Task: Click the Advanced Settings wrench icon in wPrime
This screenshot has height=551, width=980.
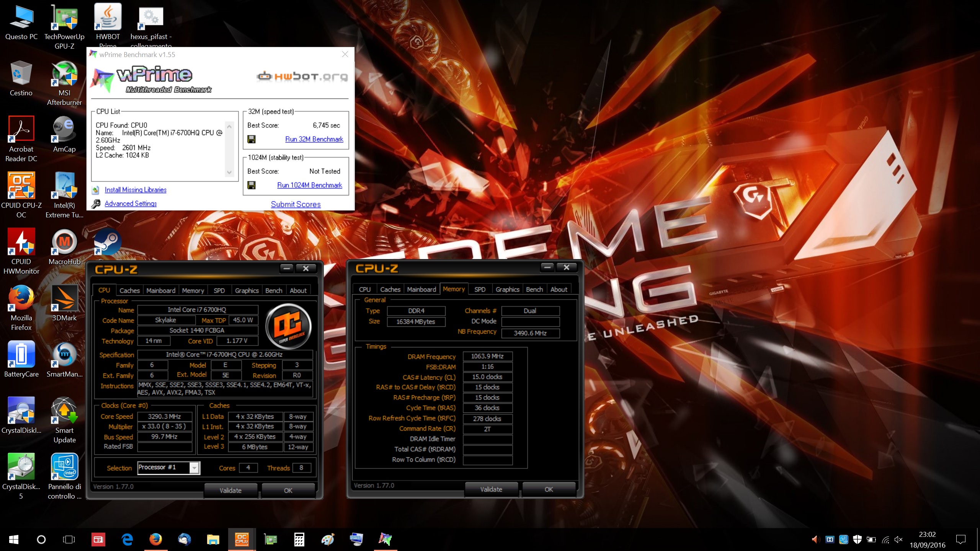Action: pos(96,204)
